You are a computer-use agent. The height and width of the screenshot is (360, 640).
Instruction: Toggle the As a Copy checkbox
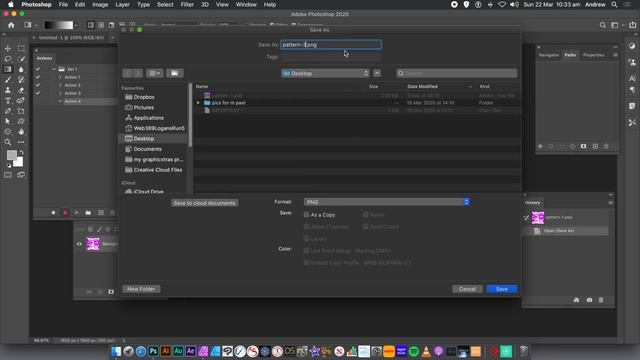coord(307,214)
